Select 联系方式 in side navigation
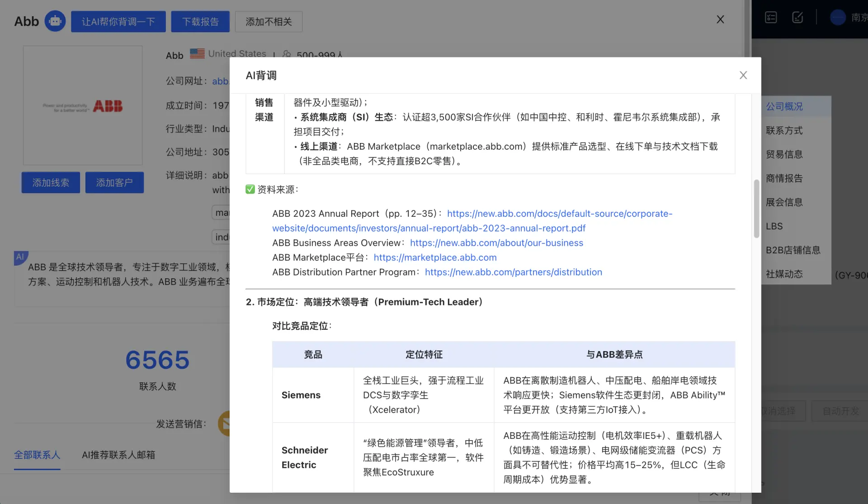 (x=784, y=130)
